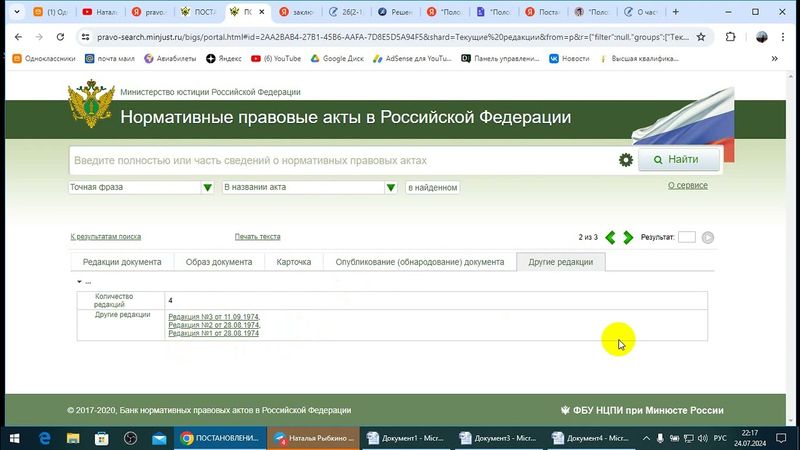Switch to the Решен browser tab
Viewport: 800px width, 450px height.
(x=395, y=12)
